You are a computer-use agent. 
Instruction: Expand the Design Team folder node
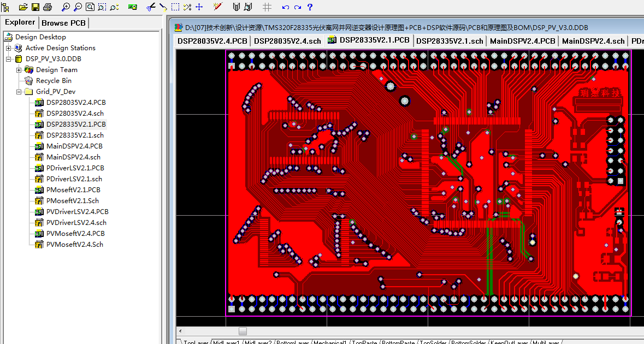[19, 70]
